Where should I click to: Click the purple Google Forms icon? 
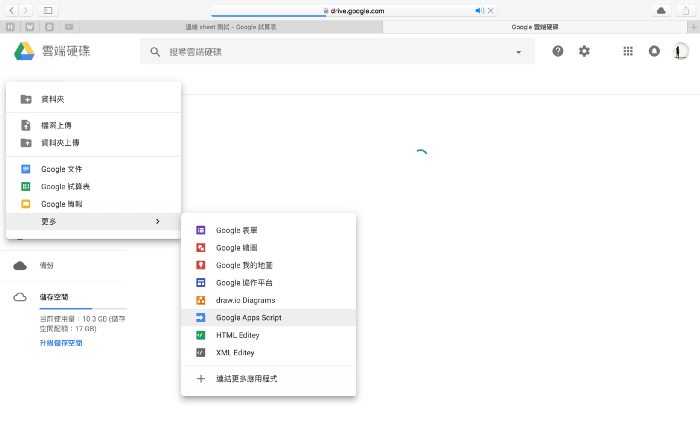(x=201, y=230)
